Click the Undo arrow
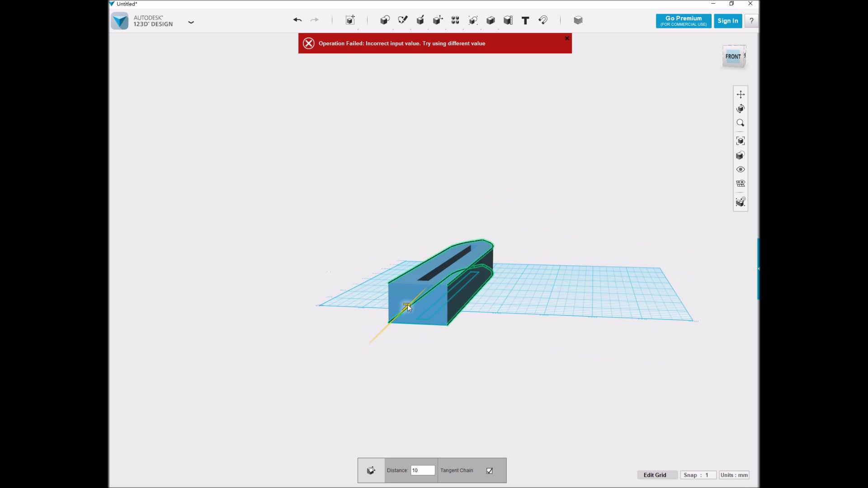This screenshot has height=488, width=868. point(297,20)
